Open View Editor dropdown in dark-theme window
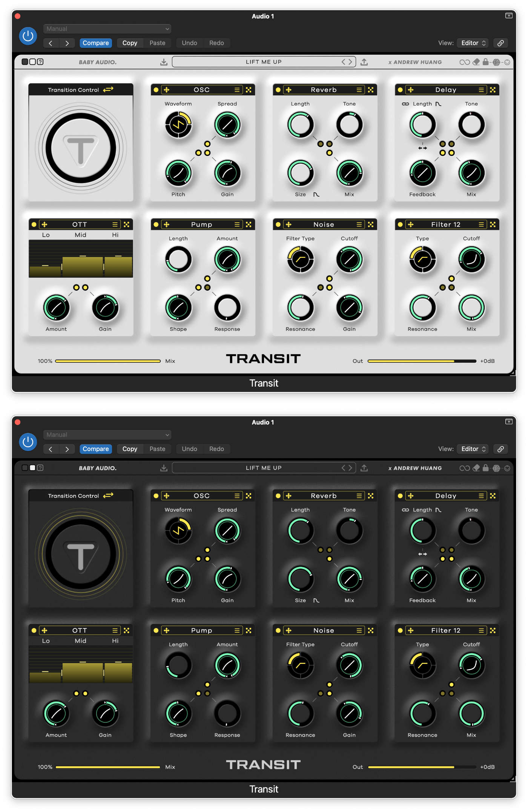The image size is (528, 812). [473, 449]
